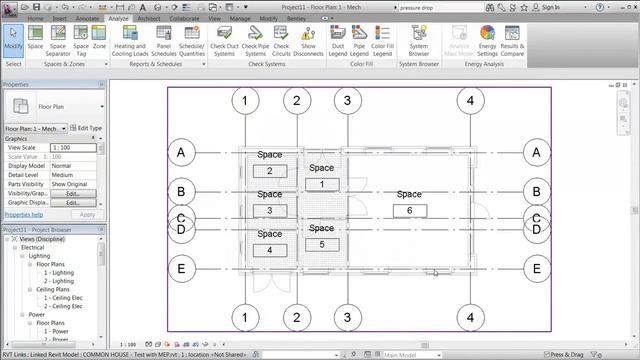This screenshot has width=640, height=360.
Task: Collapse the Graphics properties group
Action: (93, 138)
